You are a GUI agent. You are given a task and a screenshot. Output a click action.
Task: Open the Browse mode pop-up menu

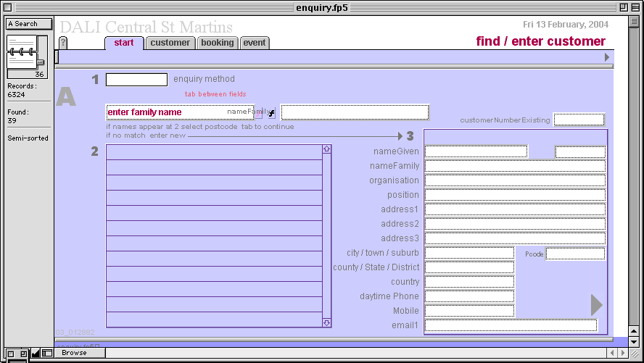click(x=79, y=353)
